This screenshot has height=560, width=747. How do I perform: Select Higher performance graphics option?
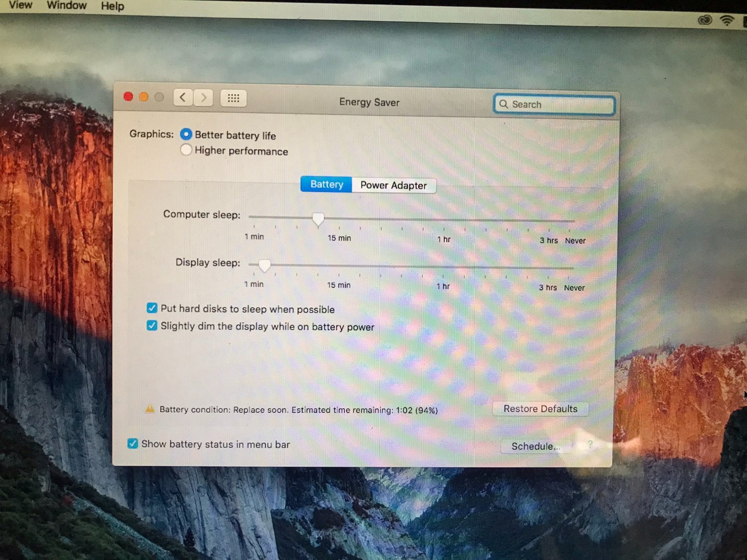point(186,150)
